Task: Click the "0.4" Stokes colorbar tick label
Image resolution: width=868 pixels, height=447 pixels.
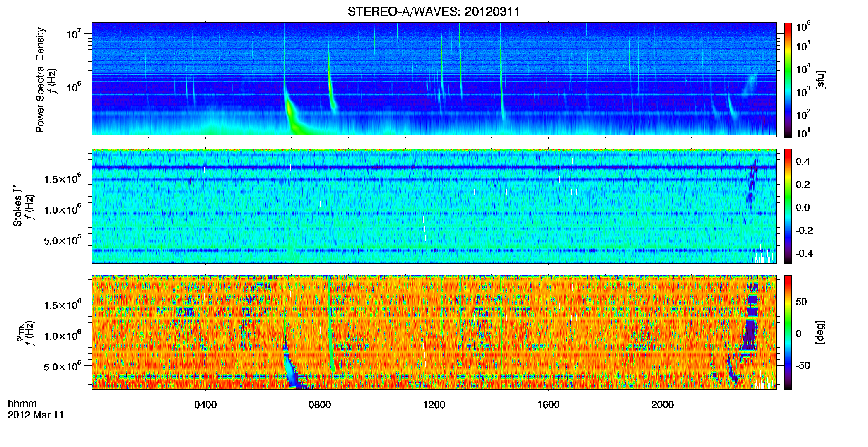Action: click(x=803, y=162)
